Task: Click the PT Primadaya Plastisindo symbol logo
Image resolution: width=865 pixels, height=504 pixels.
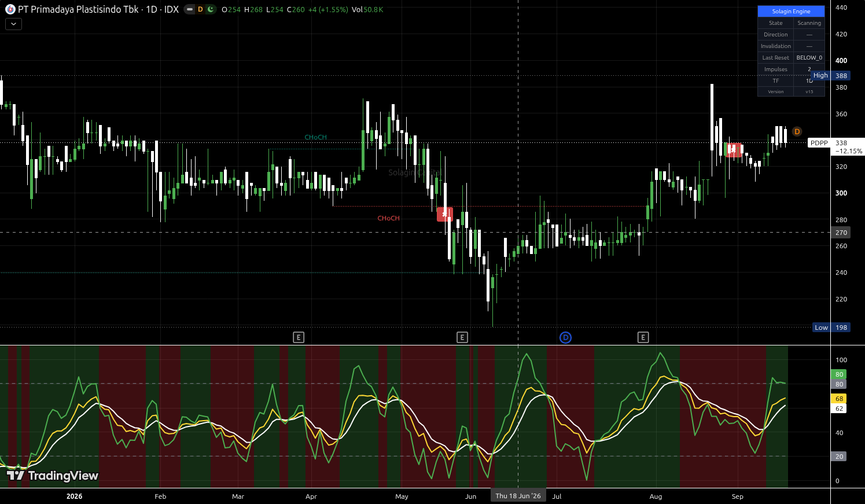Action: click(10, 9)
